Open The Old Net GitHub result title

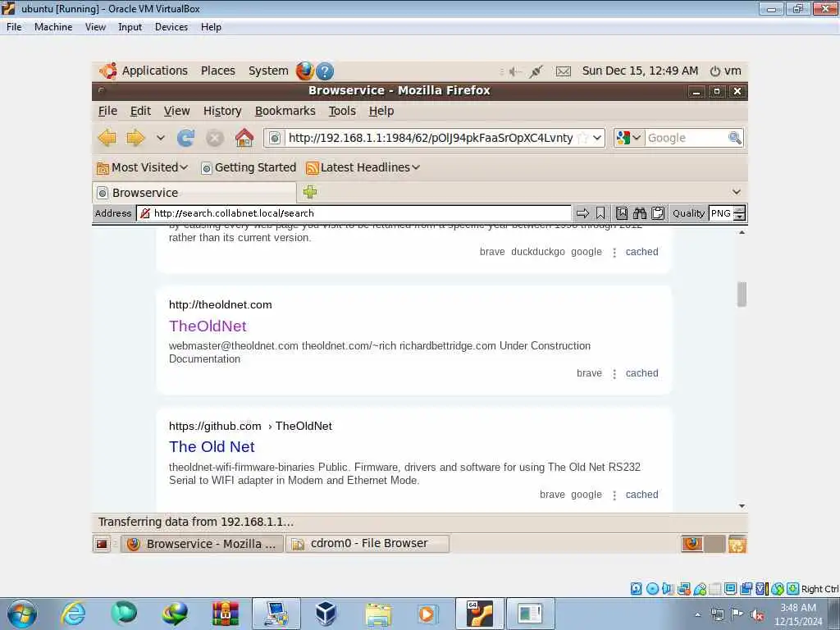click(212, 447)
